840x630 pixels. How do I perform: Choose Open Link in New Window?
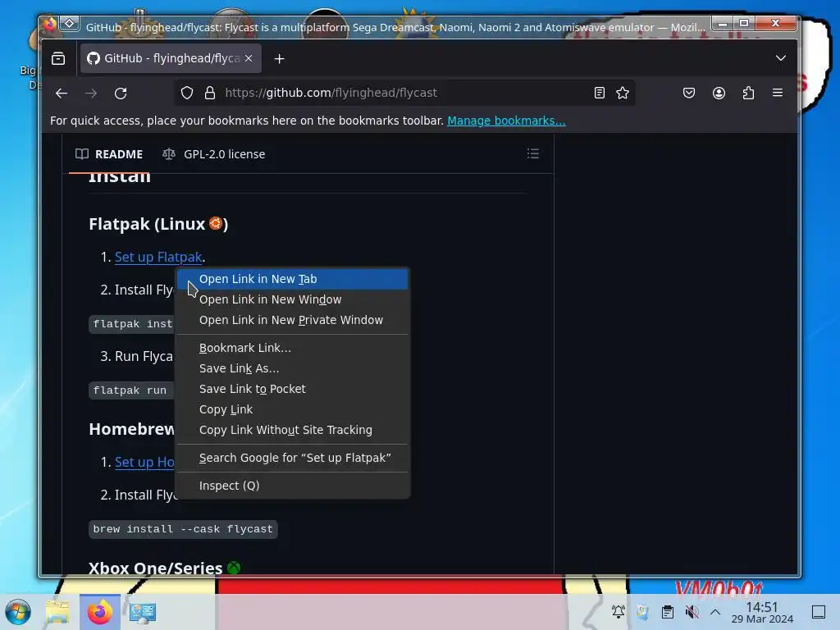pos(293,299)
